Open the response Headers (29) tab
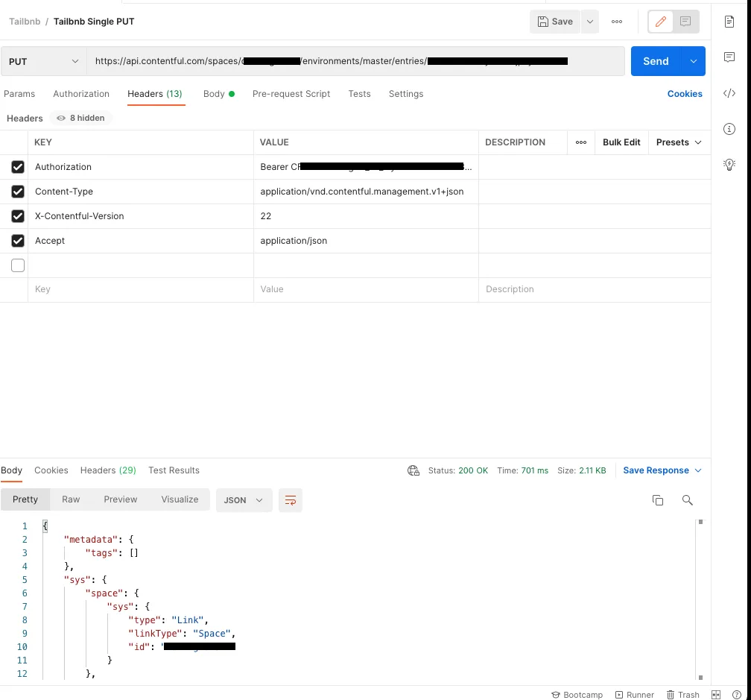The width and height of the screenshot is (751, 700). tap(108, 470)
